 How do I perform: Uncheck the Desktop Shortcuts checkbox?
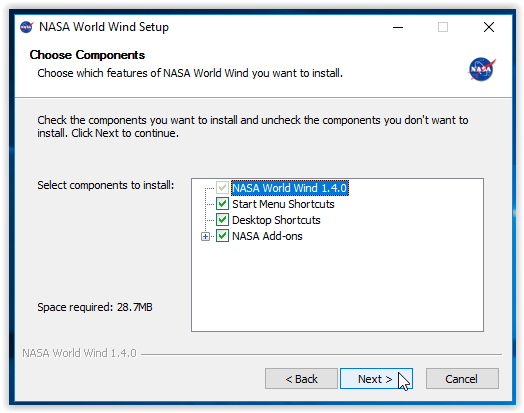tap(223, 220)
